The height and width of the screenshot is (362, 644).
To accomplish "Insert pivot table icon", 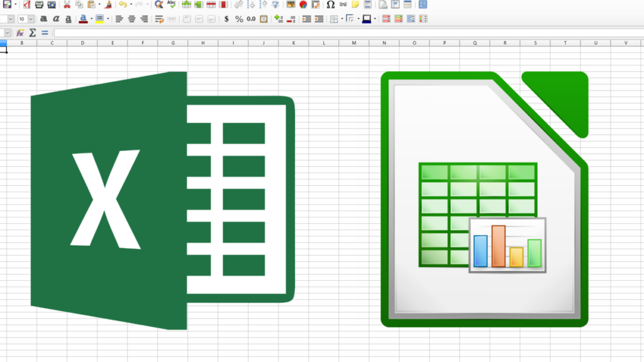I will click(x=316, y=4).
